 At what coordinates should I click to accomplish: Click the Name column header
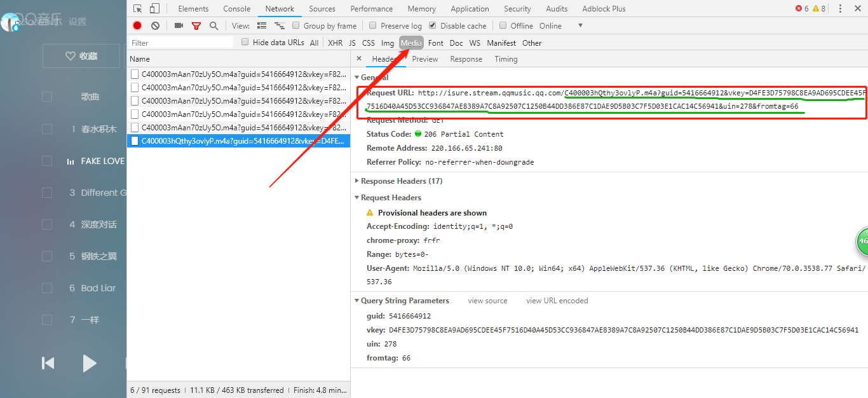238,58
